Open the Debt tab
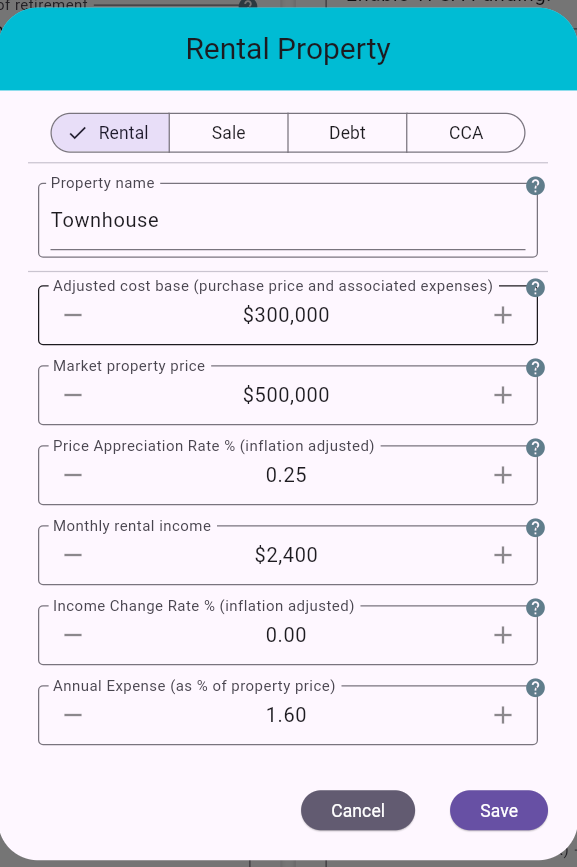This screenshot has height=867, width=577. tap(347, 132)
